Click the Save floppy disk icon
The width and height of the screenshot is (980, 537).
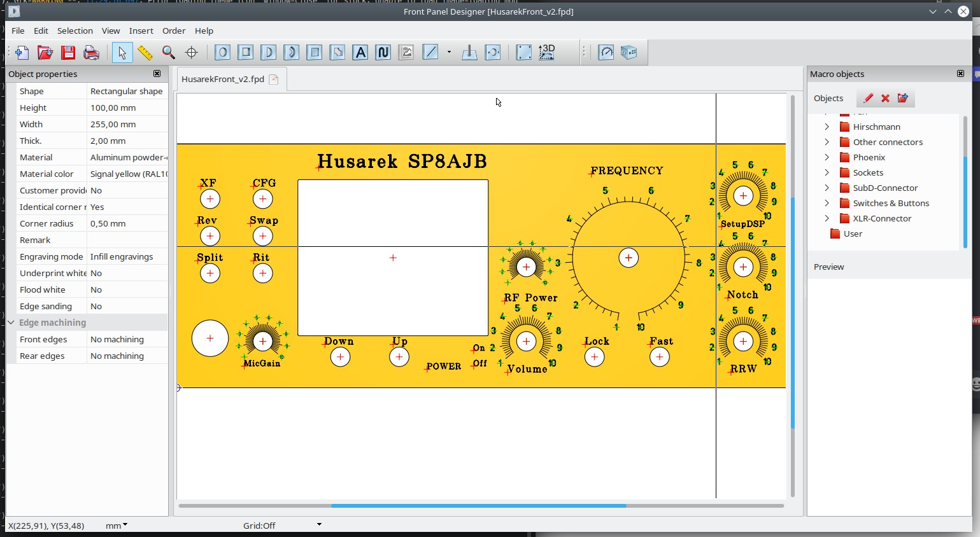coord(68,53)
